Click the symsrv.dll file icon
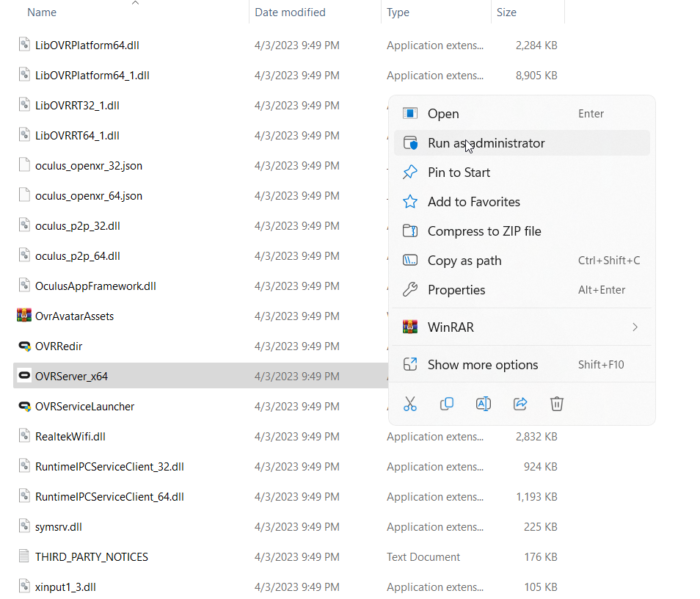This screenshot has height=599, width=700. pos(24,526)
